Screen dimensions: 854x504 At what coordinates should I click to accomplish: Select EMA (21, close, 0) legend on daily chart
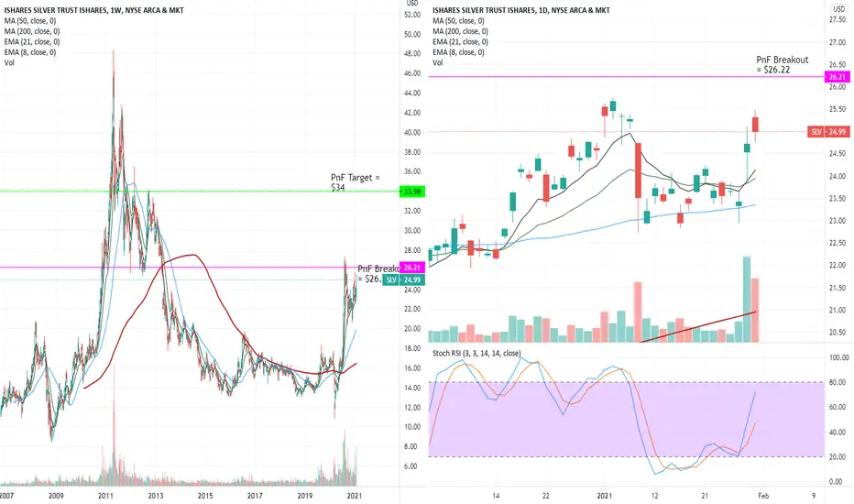[x=460, y=41]
